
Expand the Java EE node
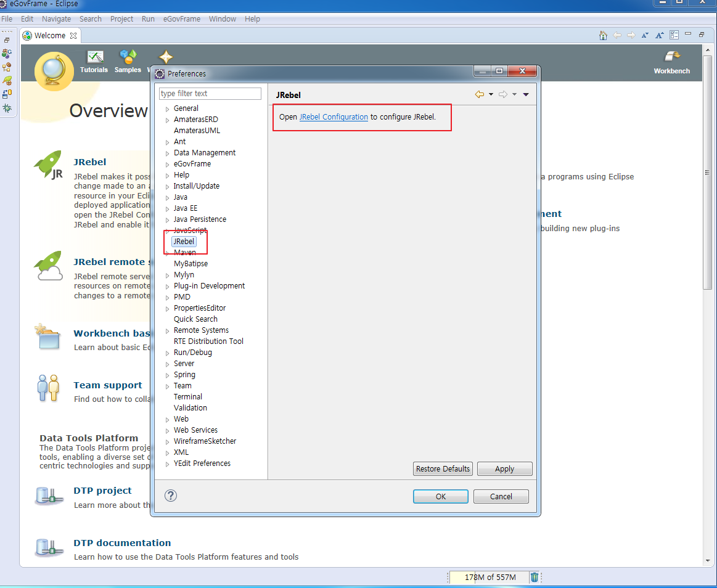(167, 208)
